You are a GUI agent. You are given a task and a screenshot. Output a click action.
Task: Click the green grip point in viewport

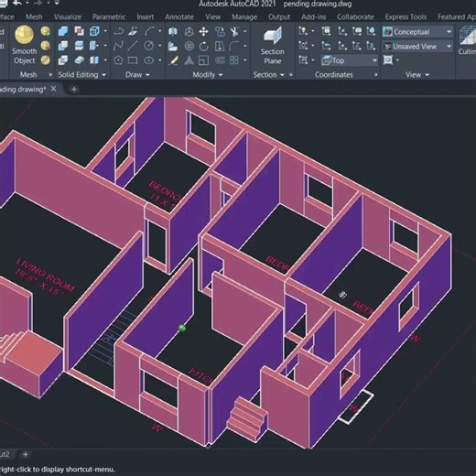(x=182, y=328)
